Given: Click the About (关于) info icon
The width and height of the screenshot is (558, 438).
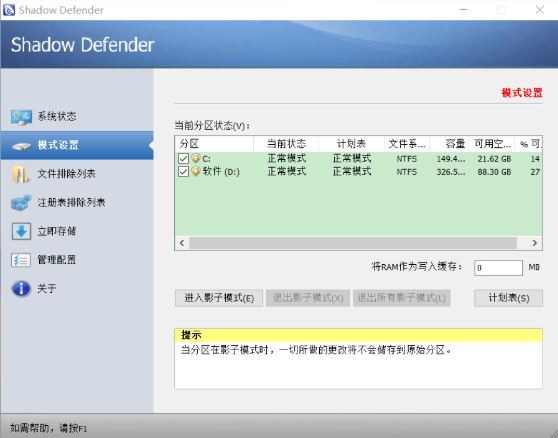Looking at the screenshot, I should click(21, 288).
